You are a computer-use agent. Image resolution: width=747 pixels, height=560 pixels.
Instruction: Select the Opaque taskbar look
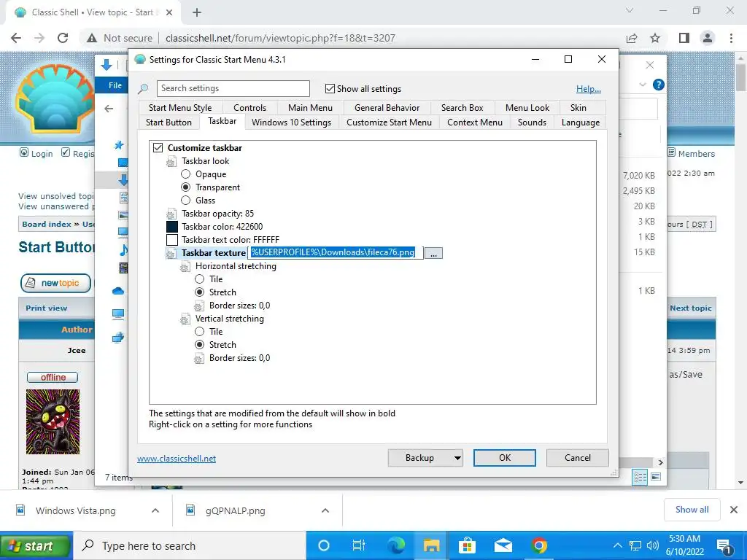[186, 174]
